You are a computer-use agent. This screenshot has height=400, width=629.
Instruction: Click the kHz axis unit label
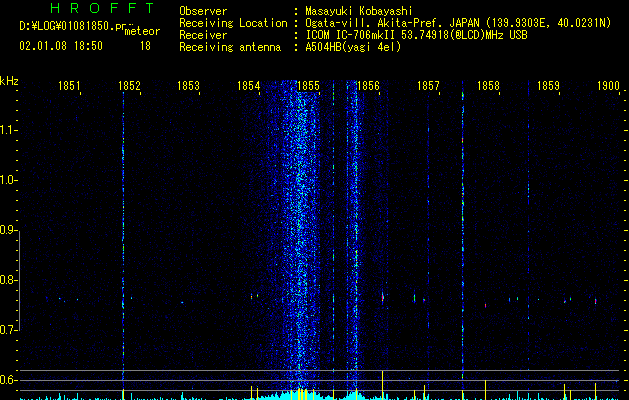pos(9,81)
